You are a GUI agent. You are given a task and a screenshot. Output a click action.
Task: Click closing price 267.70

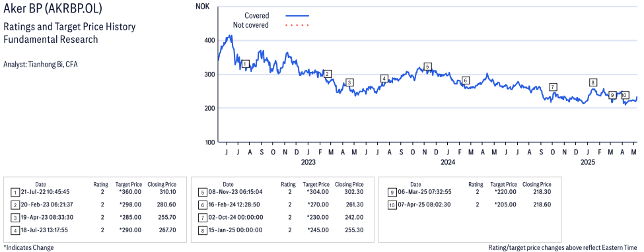click(167, 230)
